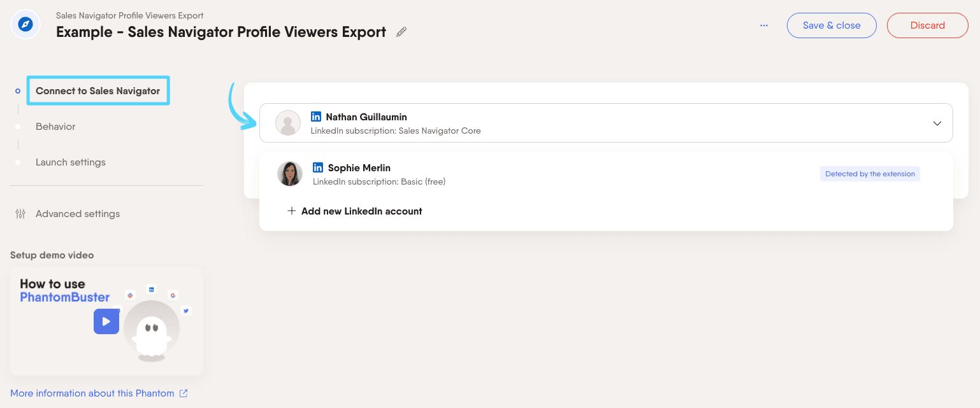Open Advanced settings
980x408 pixels.
click(x=78, y=214)
